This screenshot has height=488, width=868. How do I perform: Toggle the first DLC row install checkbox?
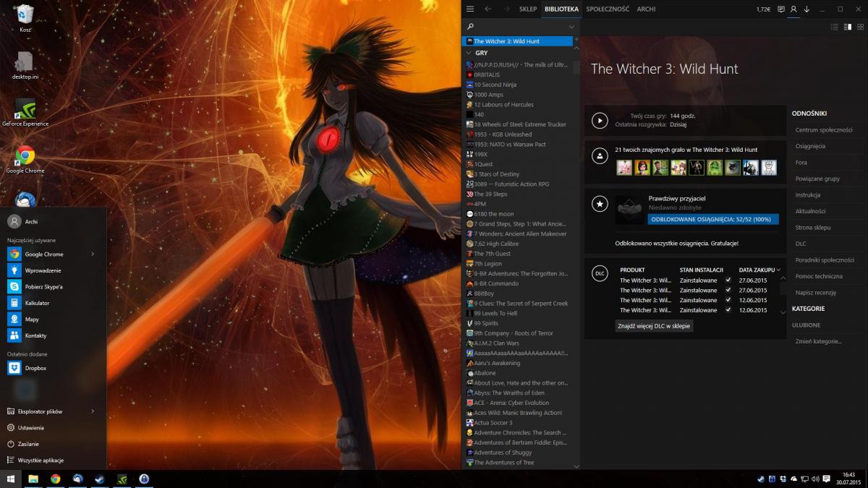(x=728, y=280)
